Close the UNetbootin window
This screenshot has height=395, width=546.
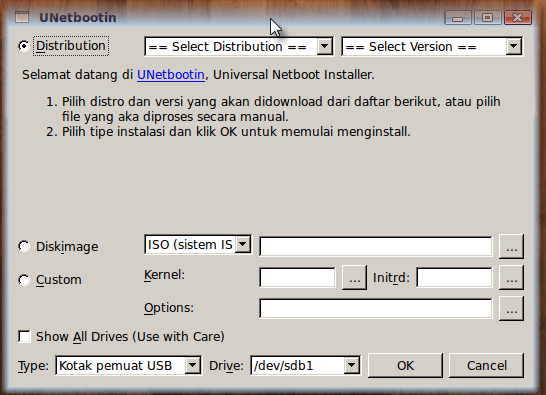point(518,17)
